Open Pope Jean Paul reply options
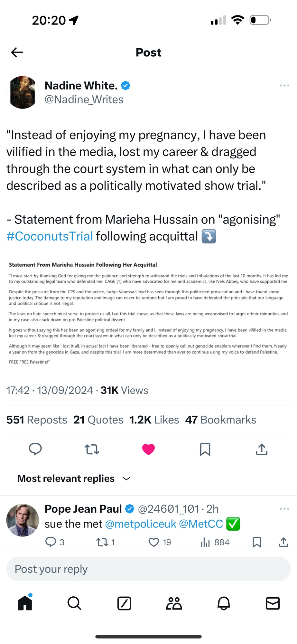The width and height of the screenshot is (297, 644). (284, 509)
